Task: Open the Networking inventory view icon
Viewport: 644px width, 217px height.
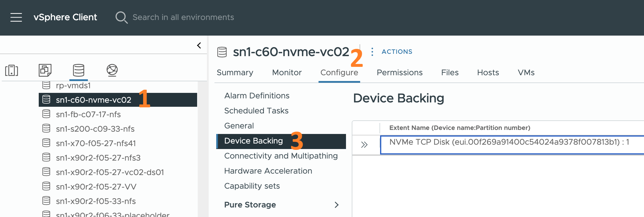Action: pyautogui.click(x=112, y=70)
